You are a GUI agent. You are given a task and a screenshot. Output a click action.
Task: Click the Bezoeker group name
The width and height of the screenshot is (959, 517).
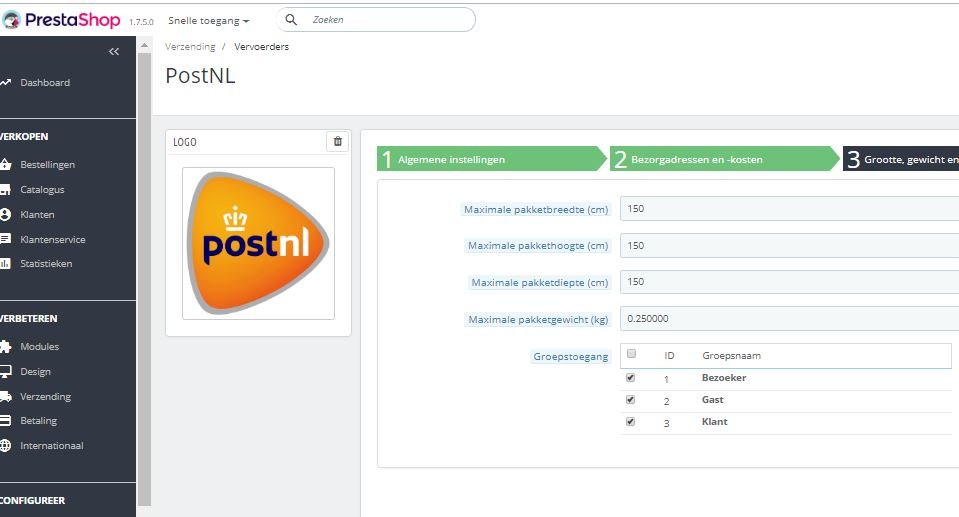724,378
